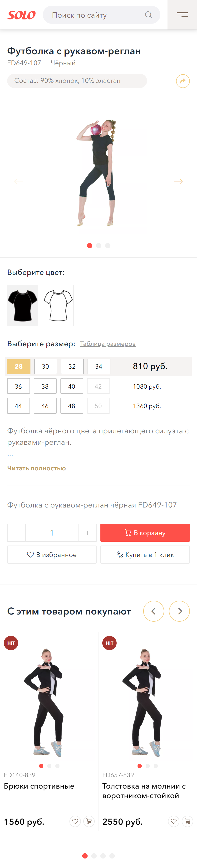The height and width of the screenshot is (868, 197).
Task: Click the В корзину button
Action: tap(145, 533)
